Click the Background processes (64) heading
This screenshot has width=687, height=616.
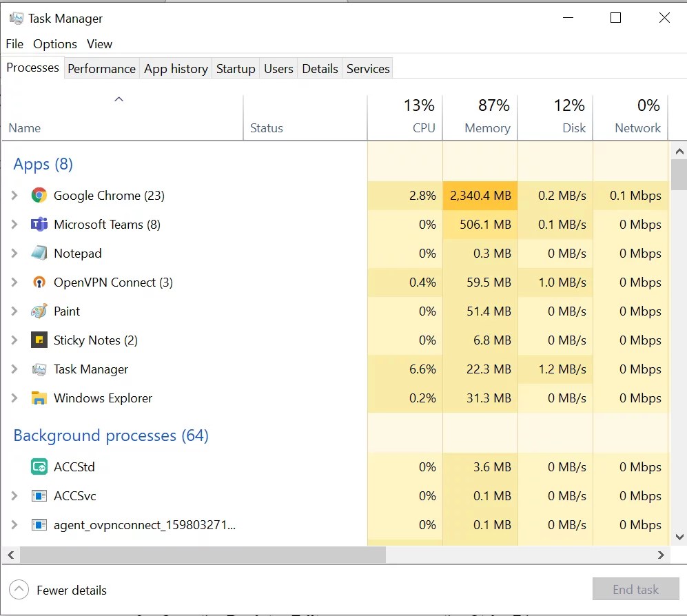tap(111, 435)
